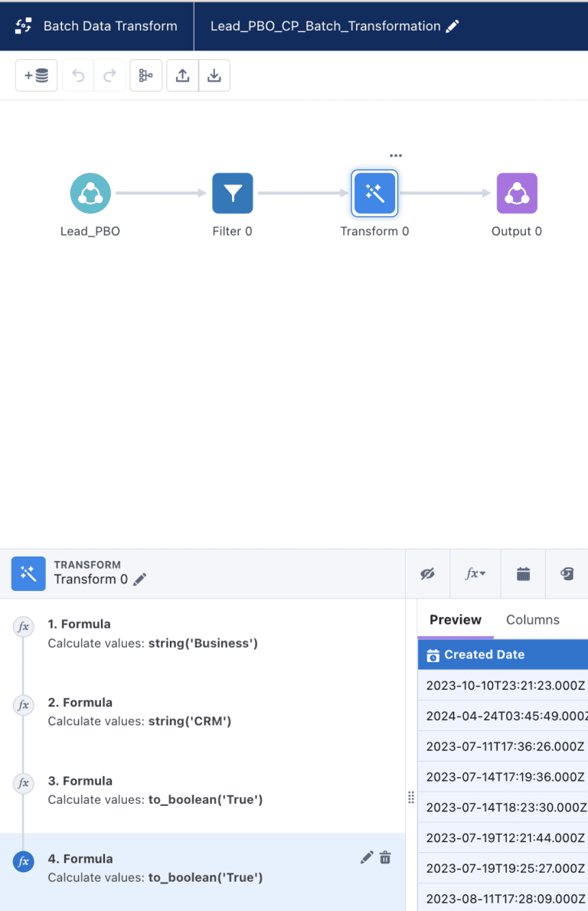
Task: Upload a JSON definition with the upload button
Action: click(x=182, y=76)
